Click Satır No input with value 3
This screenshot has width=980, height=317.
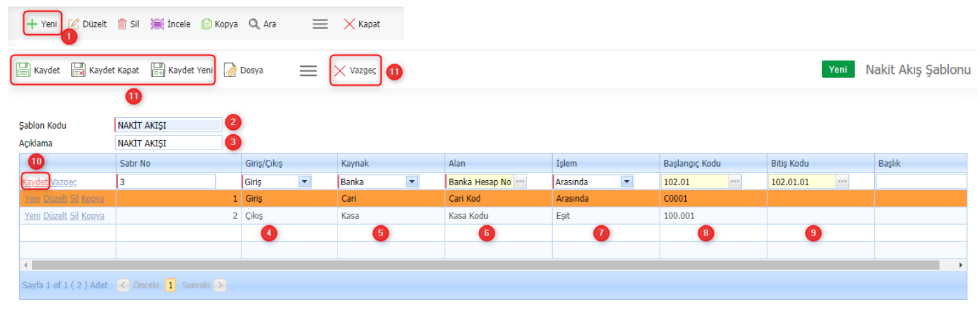[167, 181]
